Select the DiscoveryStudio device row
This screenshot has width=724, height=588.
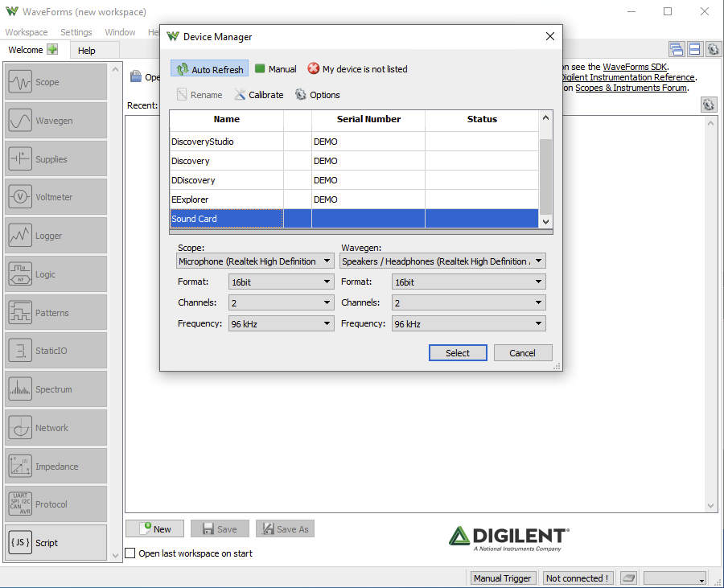(226, 142)
